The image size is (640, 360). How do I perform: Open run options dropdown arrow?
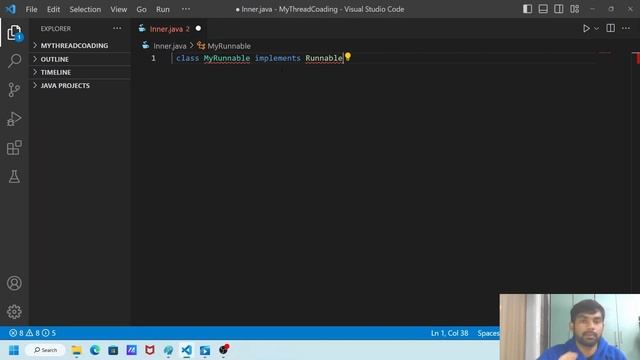point(596,29)
